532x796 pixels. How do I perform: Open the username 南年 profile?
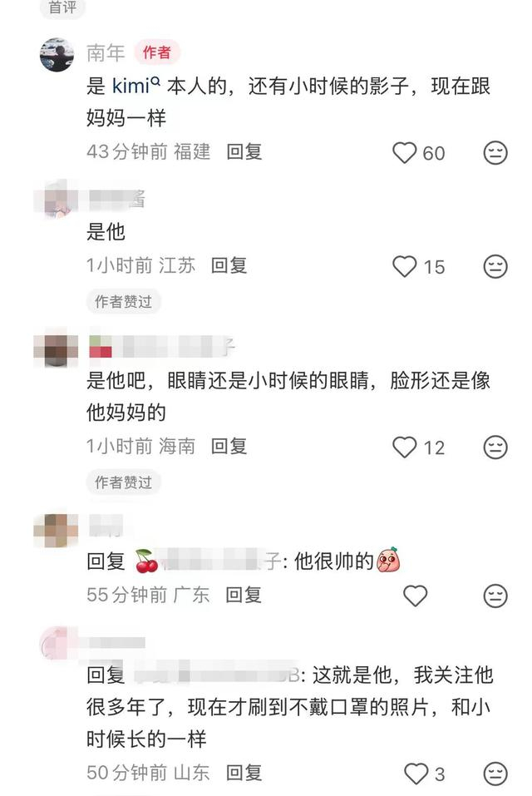tap(106, 52)
